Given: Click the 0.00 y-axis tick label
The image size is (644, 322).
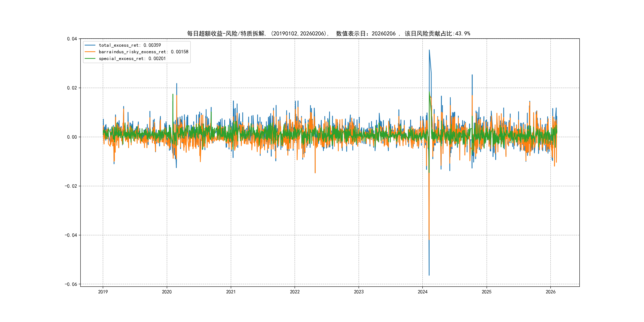Looking at the screenshot, I should tap(72, 137).
